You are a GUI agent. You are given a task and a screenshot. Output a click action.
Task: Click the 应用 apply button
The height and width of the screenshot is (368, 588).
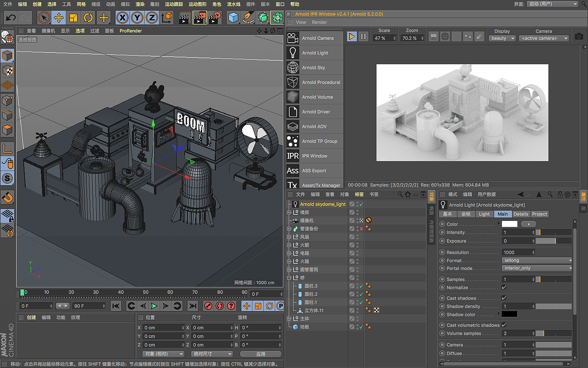tap(260, 354)
